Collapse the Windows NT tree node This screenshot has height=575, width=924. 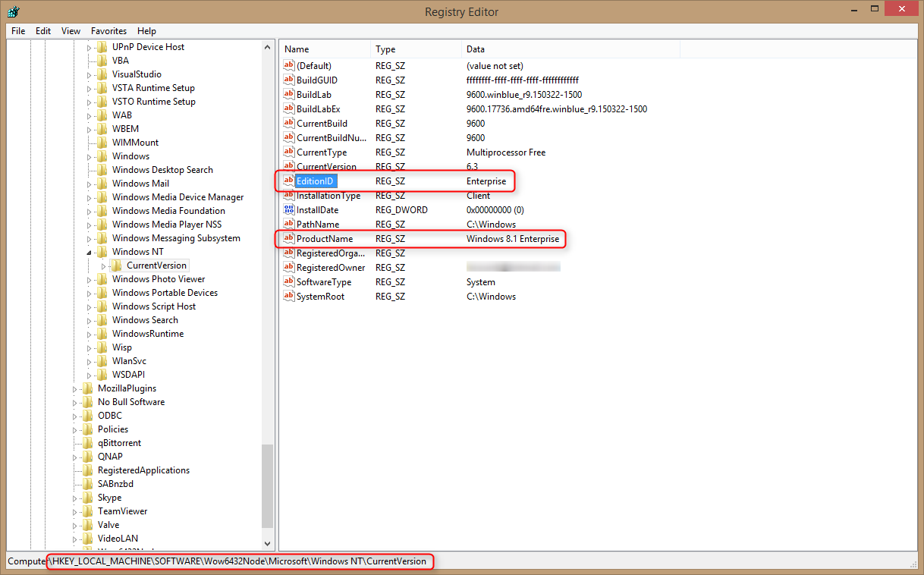pyautogui.click(x=90, y=252)
